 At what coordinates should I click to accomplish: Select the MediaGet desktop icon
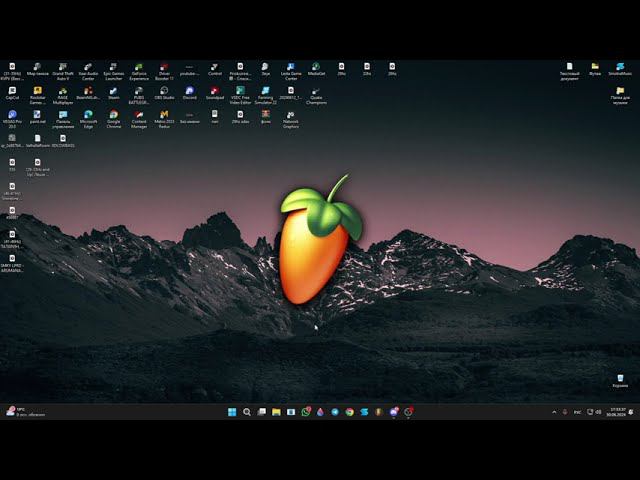pos(316,69)
